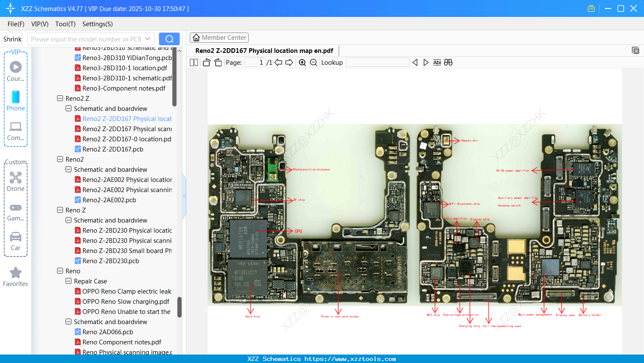644x363 pixels.
Task: Open the Settings(S) menu
Action: point(97,24)
